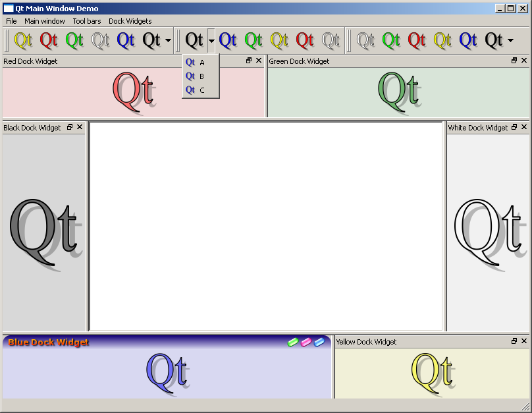
Task: Close the Green Dock Widget
Action: (x=524, y=61)
